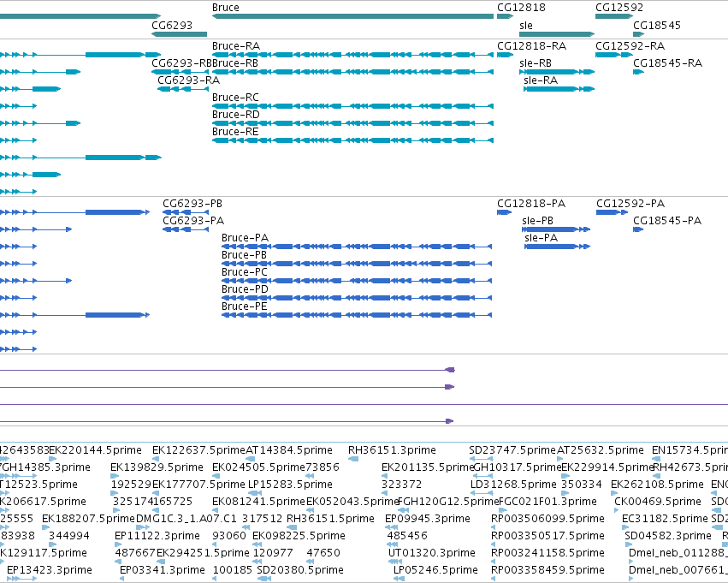Viewport: 728px width, 583px height.
Task: Select the CG6293-PB protein label
Action: (x=192, y=204)
